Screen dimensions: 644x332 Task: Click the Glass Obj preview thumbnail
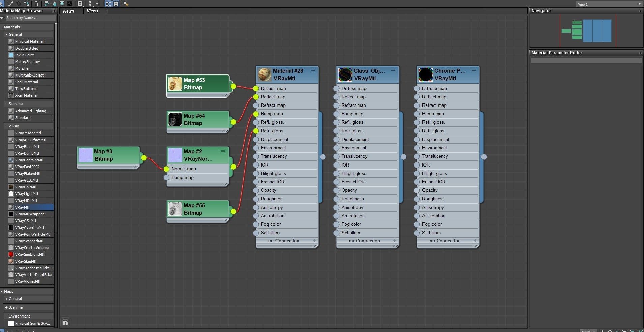345,74
